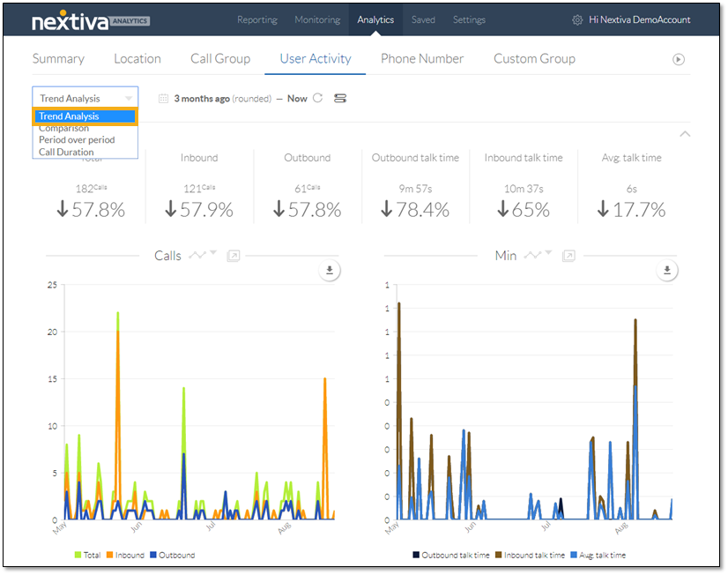Open the Trend Analysis dropdown box

pyautogui.click(x=85, y=99)
